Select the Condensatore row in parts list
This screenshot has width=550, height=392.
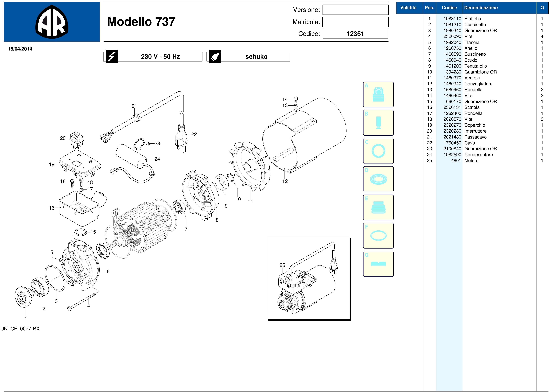click(478, 155)
